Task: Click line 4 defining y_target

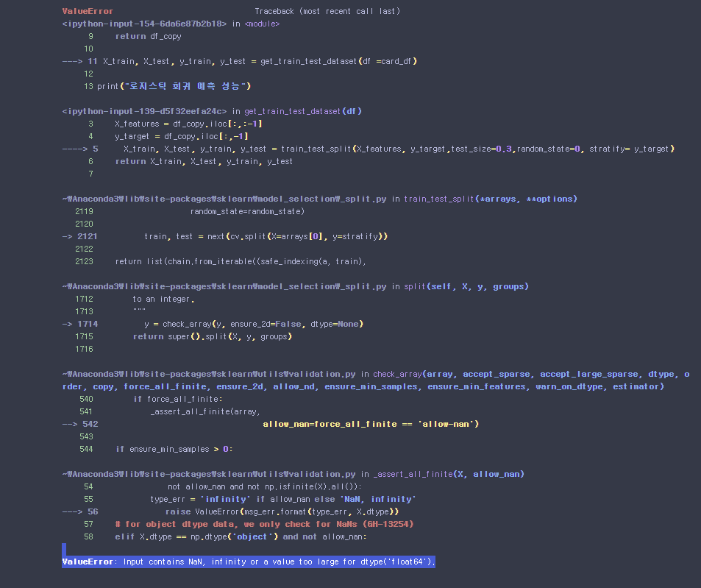Action: (x=181, y=136)
